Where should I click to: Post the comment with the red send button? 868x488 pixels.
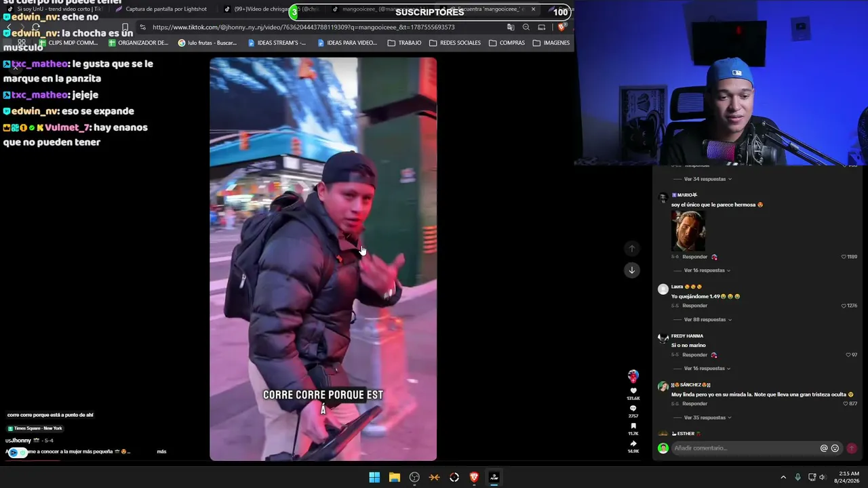(851, 448)
